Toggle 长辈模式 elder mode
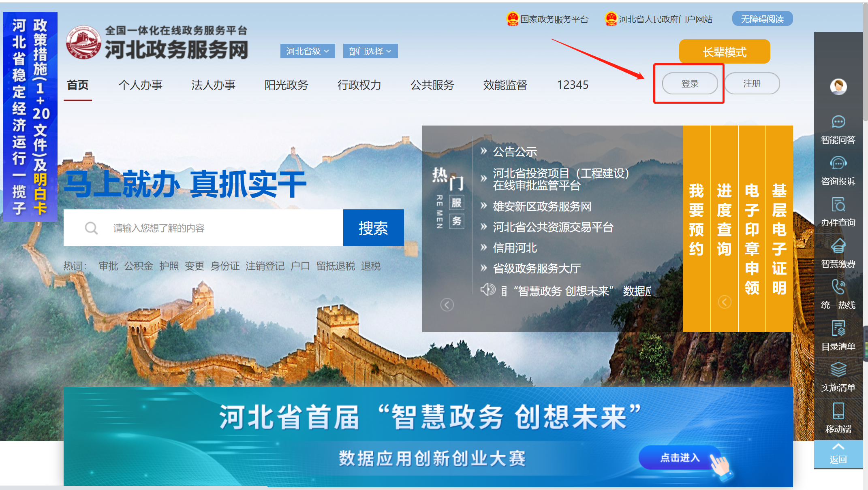The width and height of the screenshot is (868, 490). coord(725,52)
